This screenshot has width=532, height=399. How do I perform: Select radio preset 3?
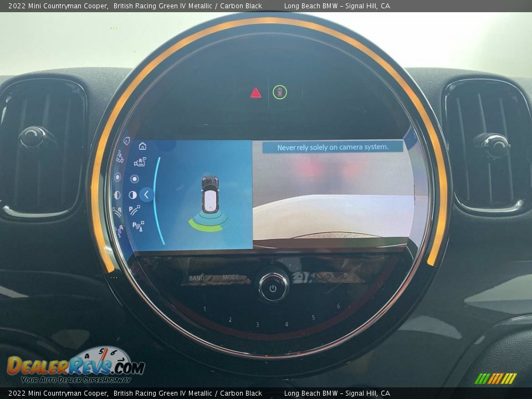pos(257,324)
